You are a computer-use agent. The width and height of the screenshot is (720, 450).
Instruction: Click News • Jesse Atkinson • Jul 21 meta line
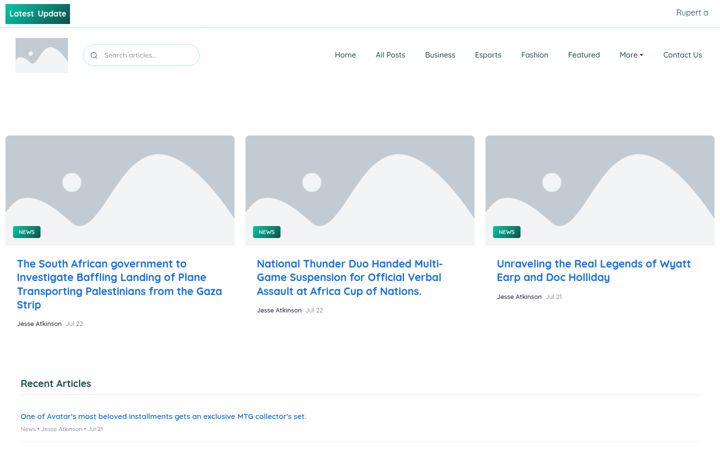click(x=62, y=429)
